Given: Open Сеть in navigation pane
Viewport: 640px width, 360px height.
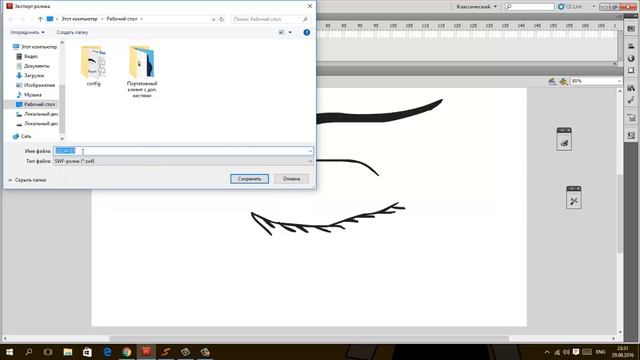Looking at the screenshot, I should point(22,136).
